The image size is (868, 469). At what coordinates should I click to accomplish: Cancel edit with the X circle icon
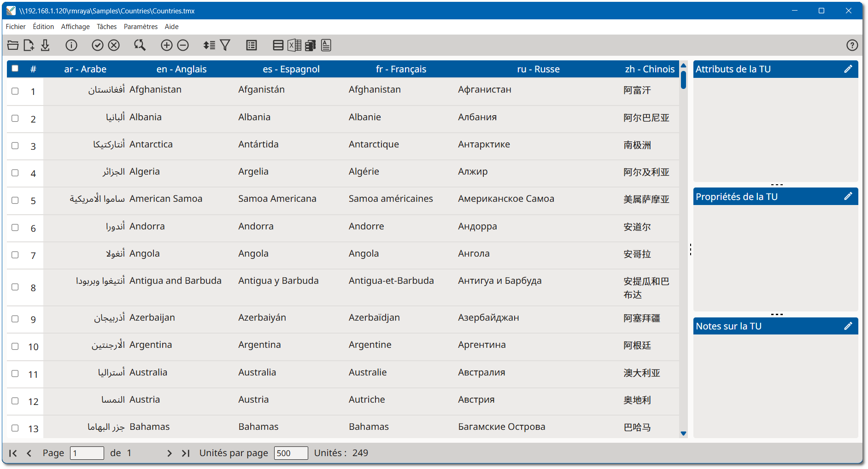click(x=114, y=45)
